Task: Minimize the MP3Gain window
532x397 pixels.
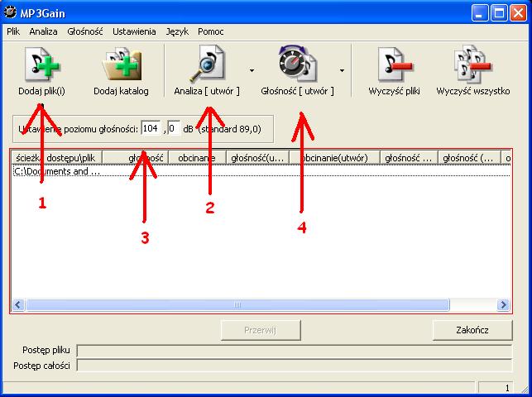Action: (480, 13)
